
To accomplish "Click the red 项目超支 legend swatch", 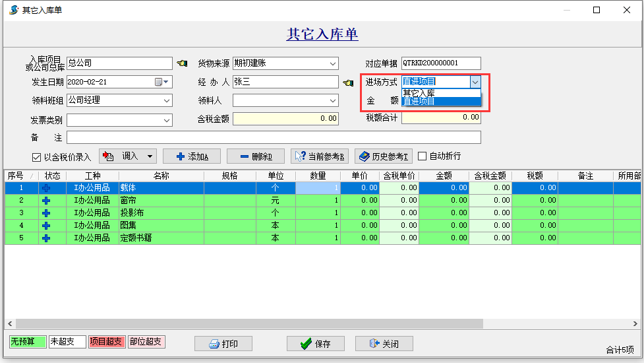I will click(106, 342).
